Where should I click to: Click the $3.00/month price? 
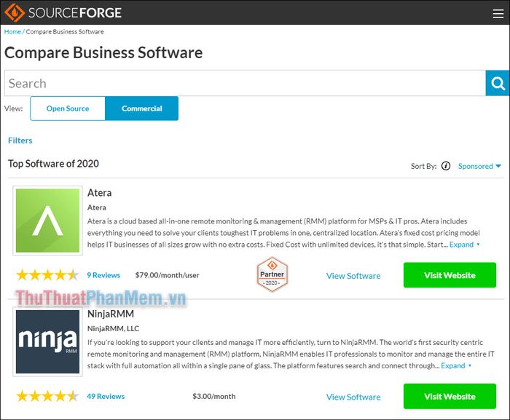214,396
